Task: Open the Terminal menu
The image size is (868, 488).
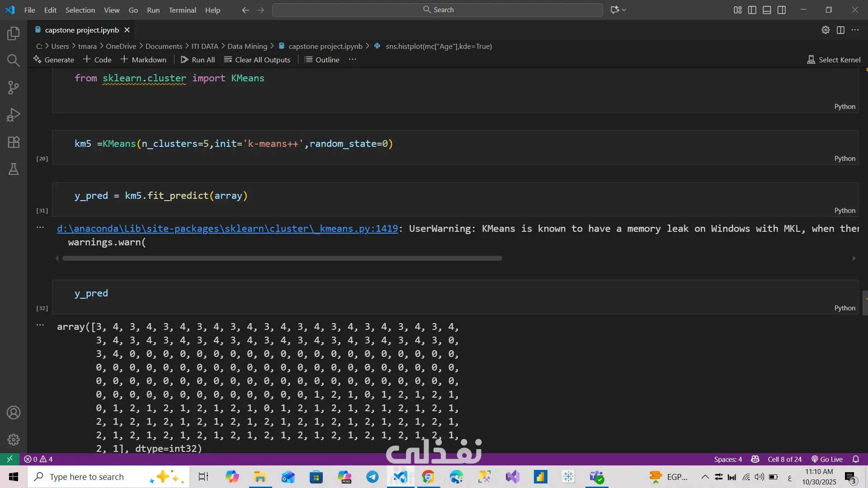Action: coord(182,10)
